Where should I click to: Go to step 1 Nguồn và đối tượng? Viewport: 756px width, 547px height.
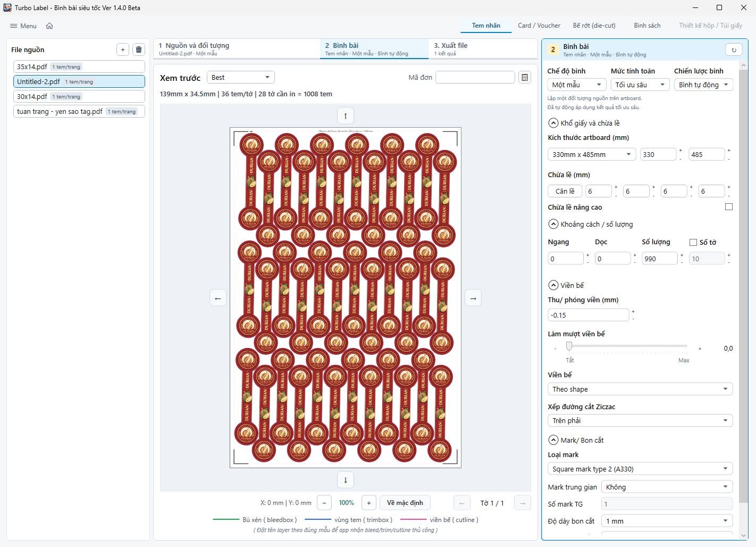(236, 49)
